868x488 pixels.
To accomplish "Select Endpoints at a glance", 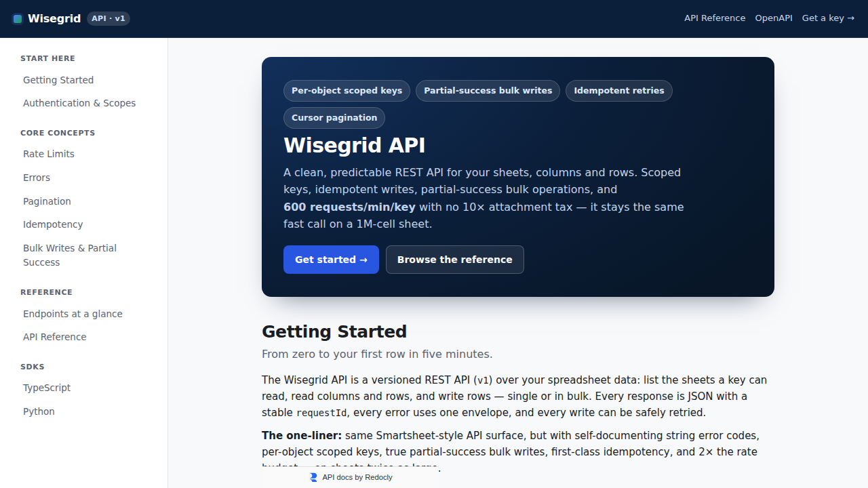I will (x=73, y=314).
